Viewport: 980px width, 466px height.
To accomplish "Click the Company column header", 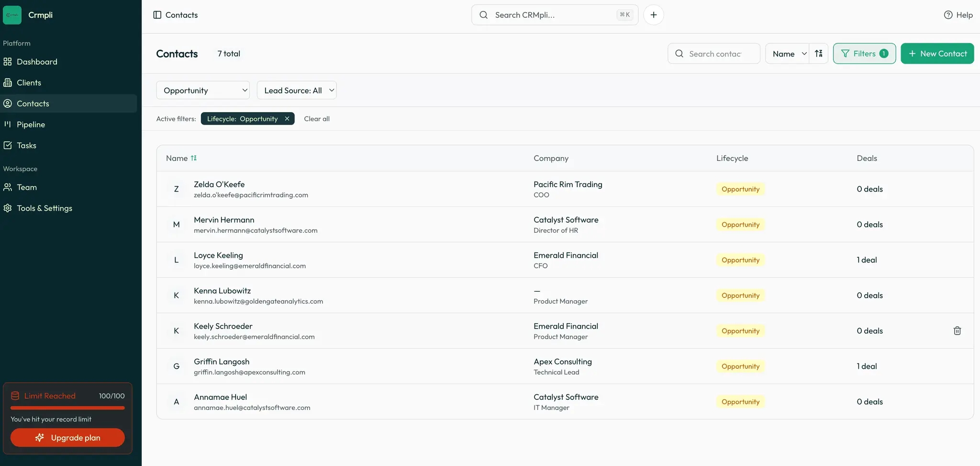I will pyautogui.click(x=551, y=158).
